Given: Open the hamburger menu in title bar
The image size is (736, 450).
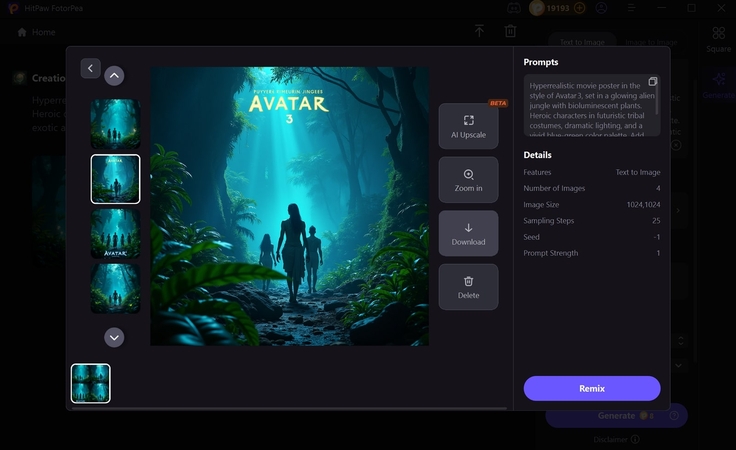Looking at the screenshot, I should (x=632, y=8).
